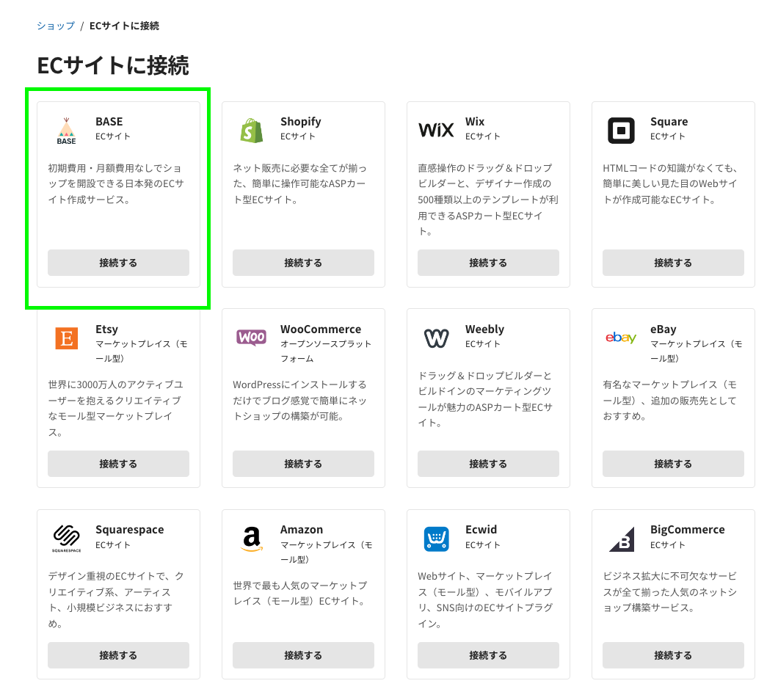The width and height of the screenshot is (778, 700).
Task: Click the eBay colored logo
Action: [x=621, y=338]
